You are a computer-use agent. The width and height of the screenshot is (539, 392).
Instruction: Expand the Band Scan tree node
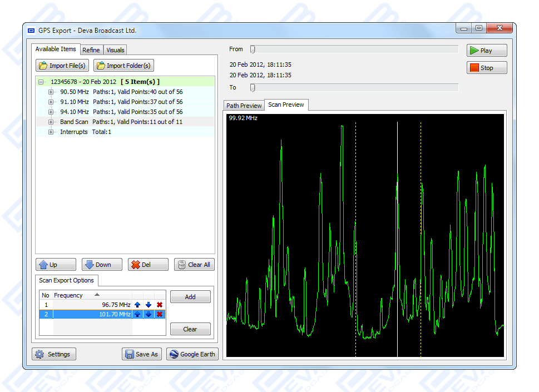51,122
